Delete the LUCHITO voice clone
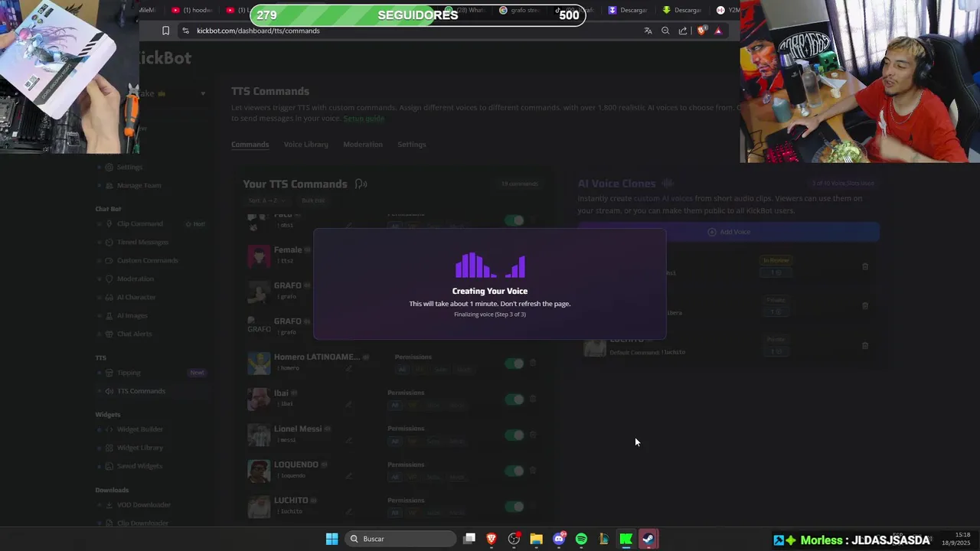The height and width of the screenshot is (551, 980). (x=865, y=345)
